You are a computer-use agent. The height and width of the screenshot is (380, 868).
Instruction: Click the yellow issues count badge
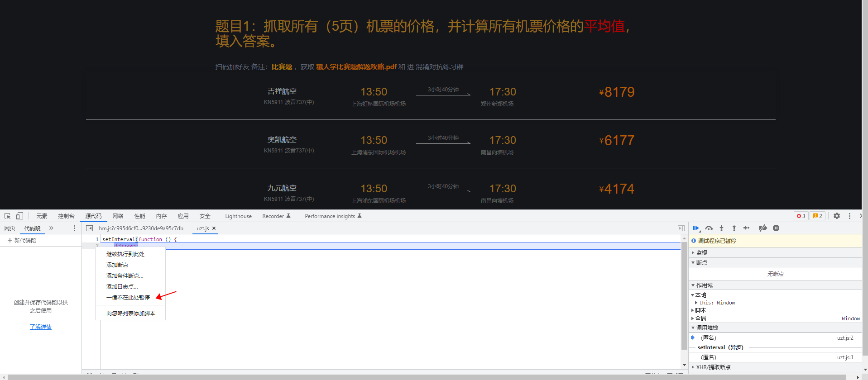coord(818,216)
